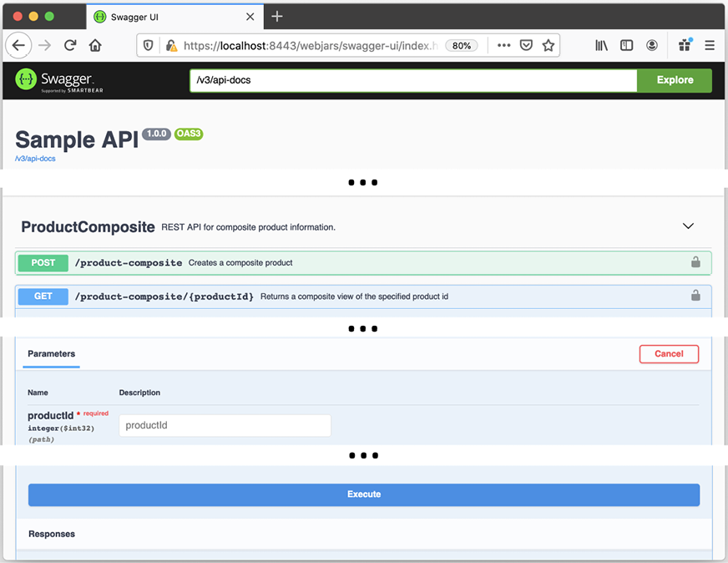728x563 pixels.
Task: Toggle the sidebars view icon
Action: point(626,45)
